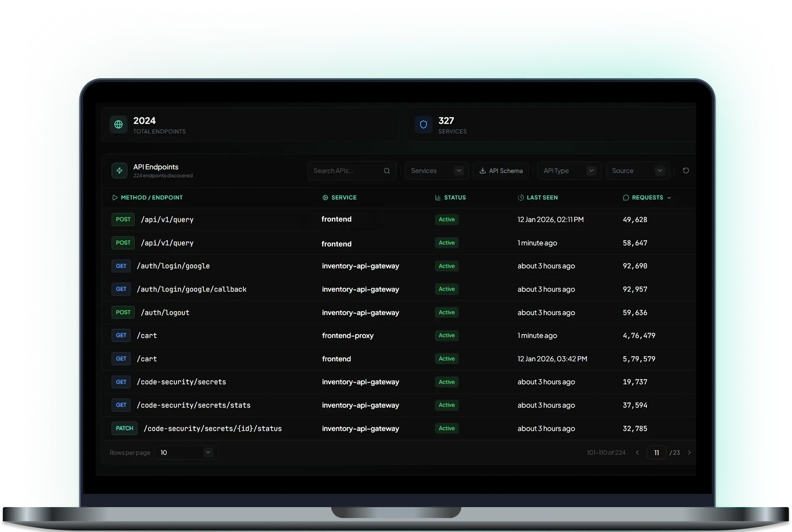Click the next page arrow in pagination
792x532 pixels.
(689, 452)
